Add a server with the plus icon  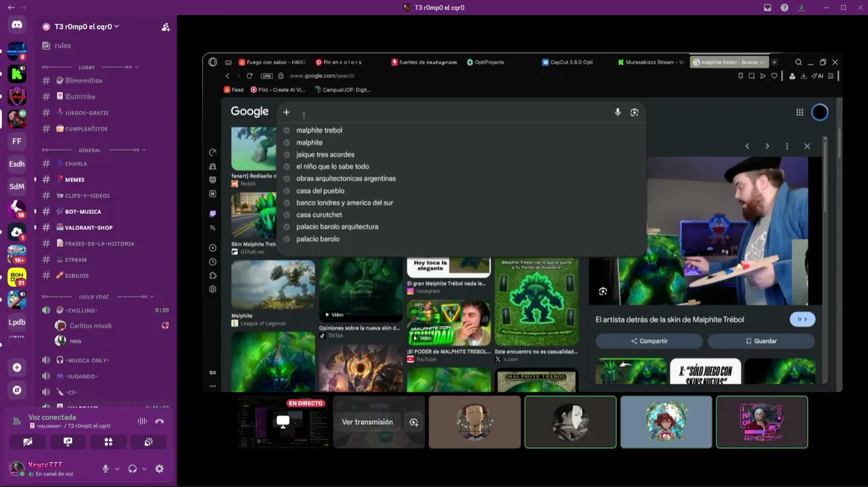17,367
